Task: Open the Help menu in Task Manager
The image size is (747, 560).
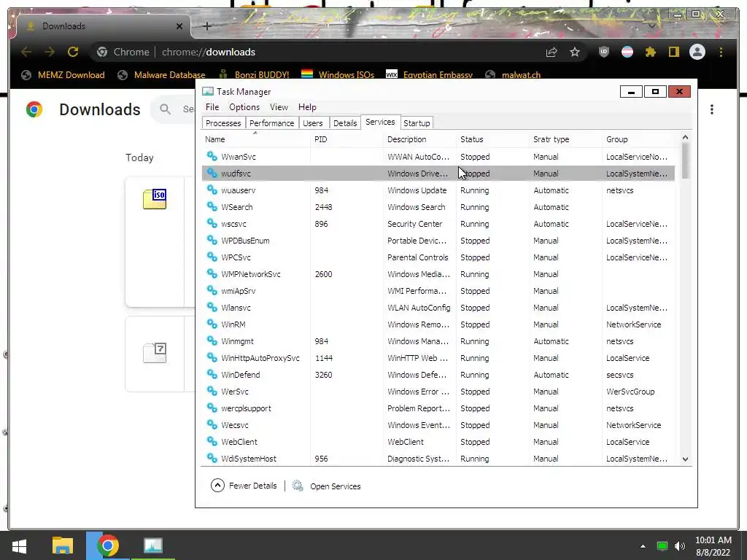Action: (307, 107)
